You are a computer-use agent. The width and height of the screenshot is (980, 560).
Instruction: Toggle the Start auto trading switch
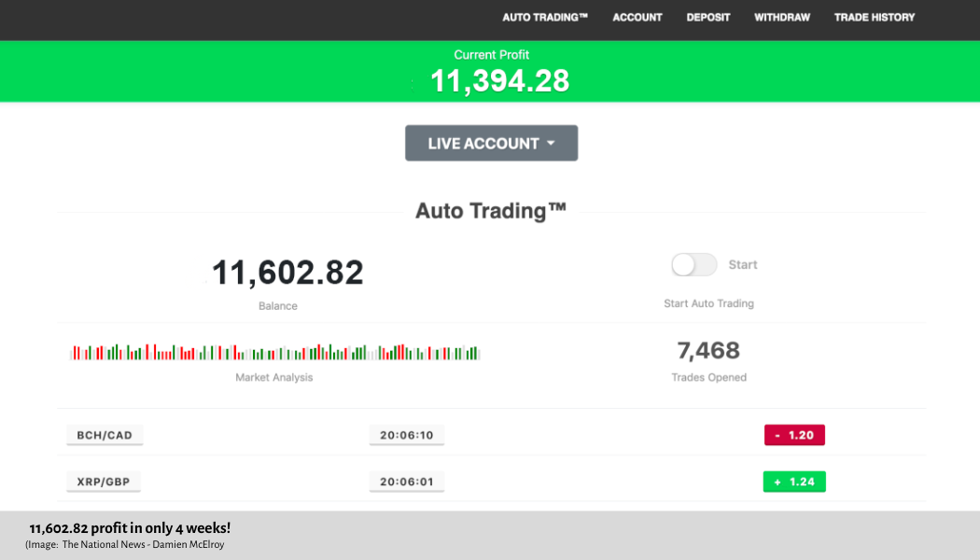point(693,265)
